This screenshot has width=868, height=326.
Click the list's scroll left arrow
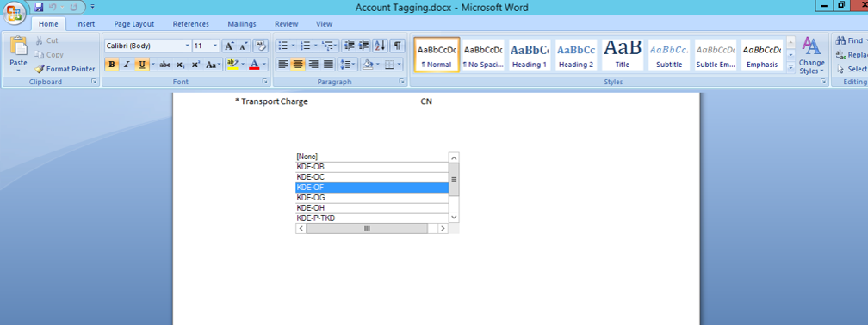tap(301, 228)
